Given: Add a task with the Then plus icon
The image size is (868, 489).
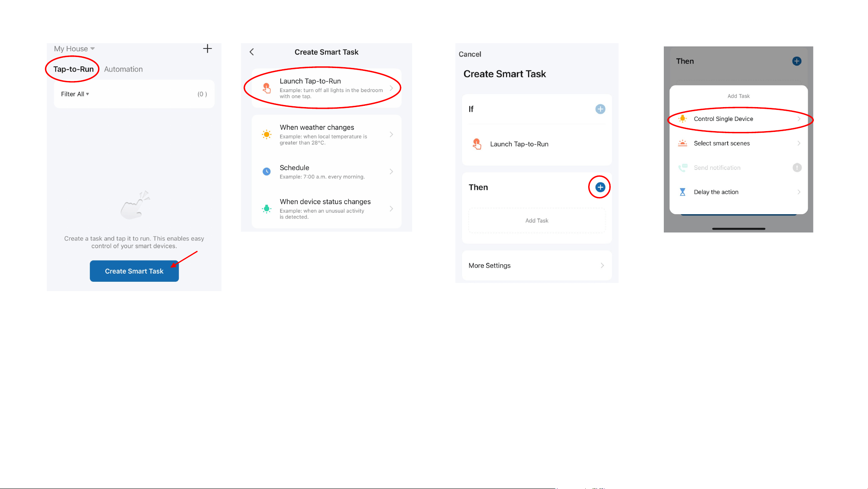Looking at the screenshot, I should (x=600, y=187).
